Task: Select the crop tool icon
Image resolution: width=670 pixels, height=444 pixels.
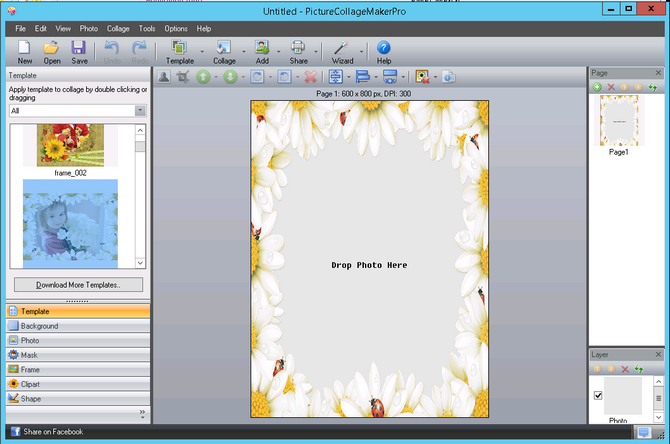Action: (183, 77)
